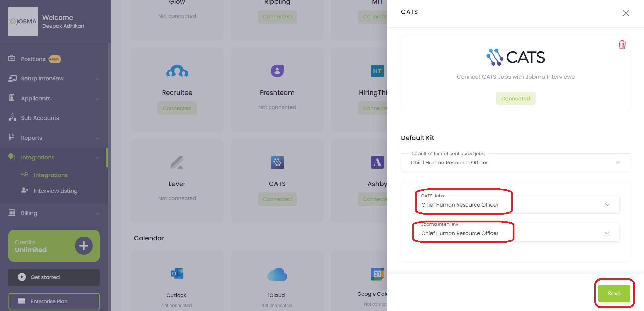
Task: Click the iCloud calendar icon
Action: (x=277, y=274)
